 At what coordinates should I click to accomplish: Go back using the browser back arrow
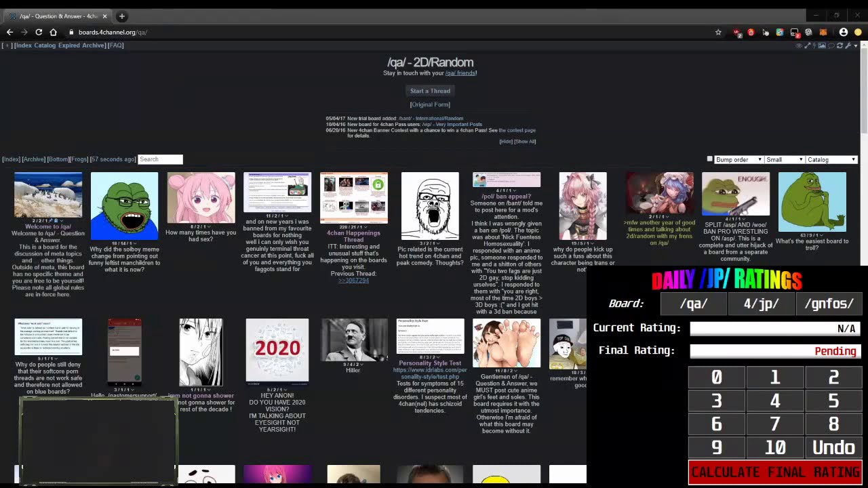(x=9, y=32)
